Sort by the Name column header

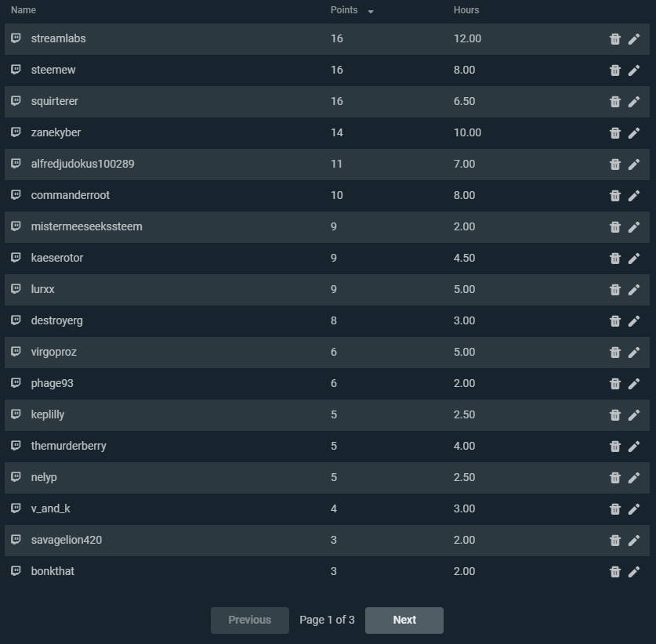[24, 10]
